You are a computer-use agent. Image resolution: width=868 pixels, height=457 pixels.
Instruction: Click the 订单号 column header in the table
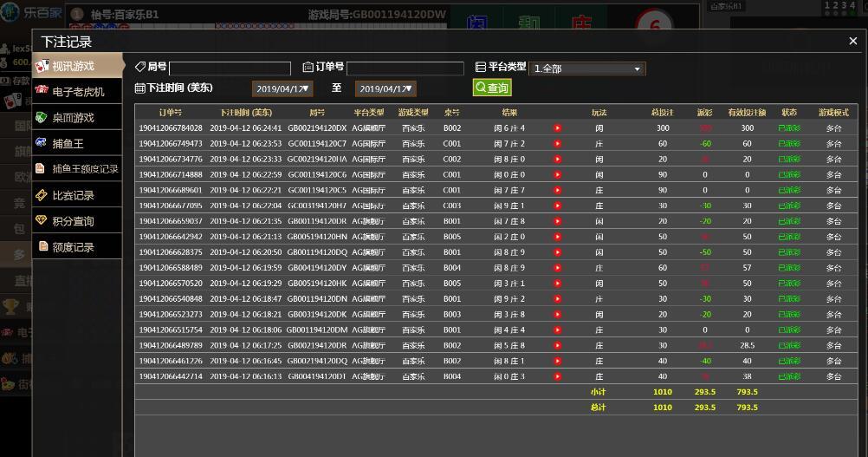(171, 113)
